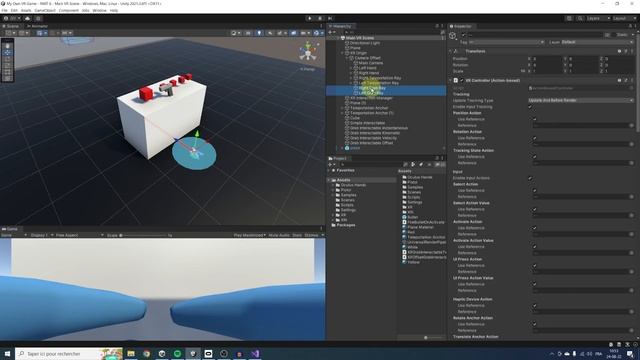Select the Move tool in the Scene view
Image resolution: width=640 pixels, height=360 pixels.
(7, 53)
